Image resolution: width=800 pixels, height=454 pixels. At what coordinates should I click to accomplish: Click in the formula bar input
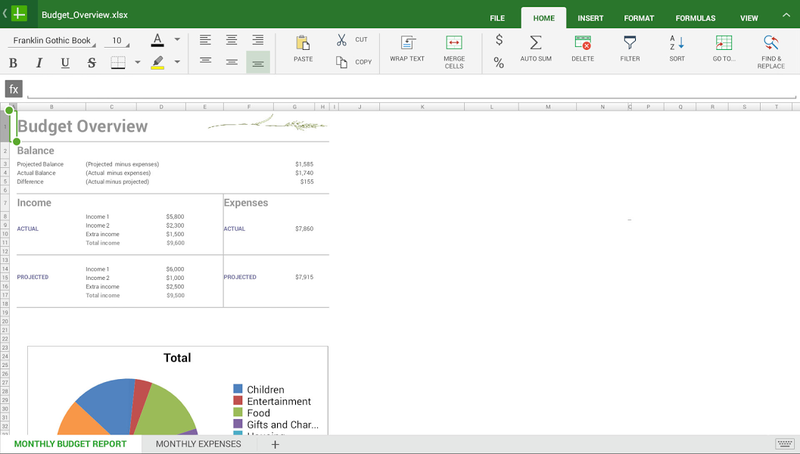click(411, 89)
